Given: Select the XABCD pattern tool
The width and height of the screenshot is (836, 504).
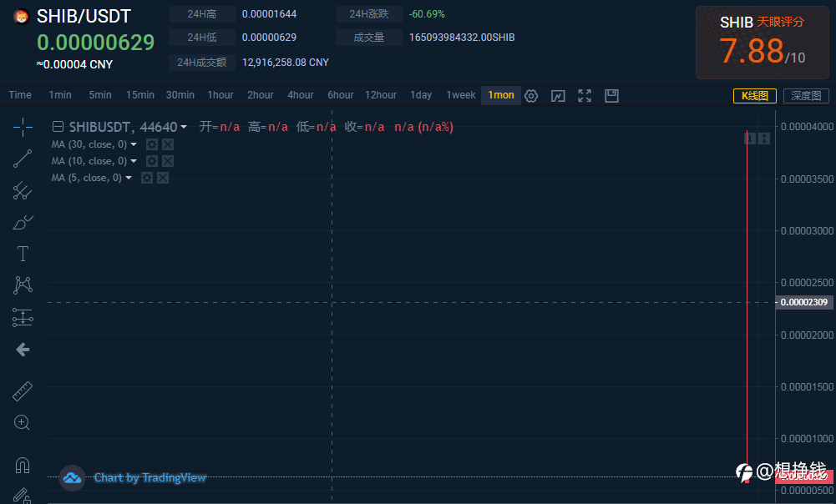Looking at the screenshot, I should (x=23, y=285).
